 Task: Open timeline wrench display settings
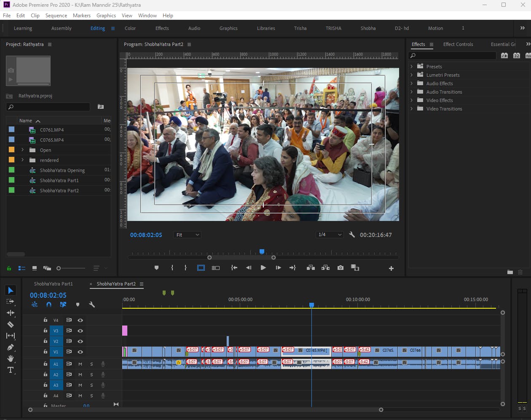pyautogui.click(x=91, y=304)
